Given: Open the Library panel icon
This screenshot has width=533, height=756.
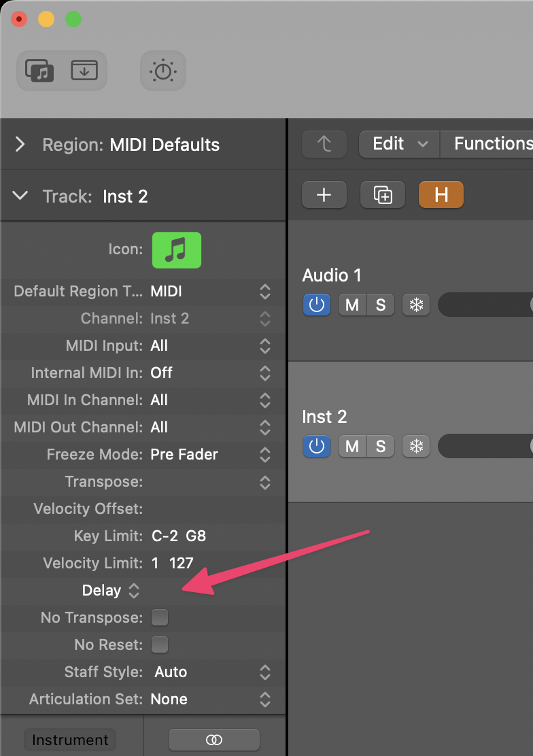Looking at the screenshot, I should click(x=39, y=70).
